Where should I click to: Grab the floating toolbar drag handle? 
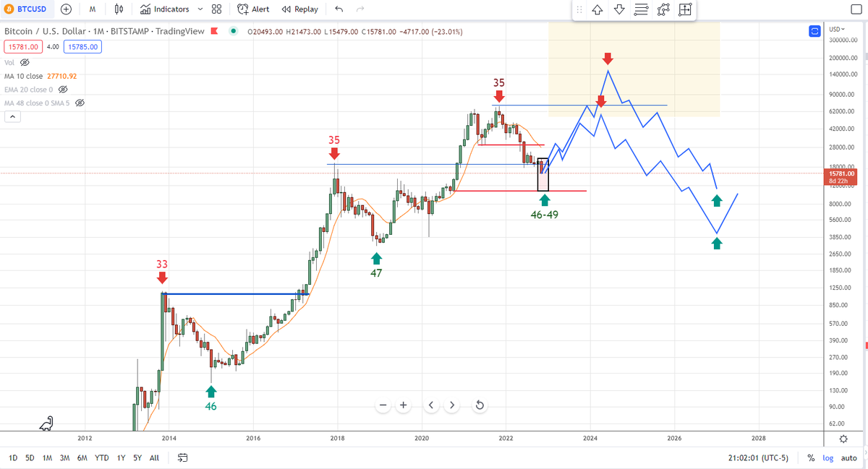[x=579, y=9]
